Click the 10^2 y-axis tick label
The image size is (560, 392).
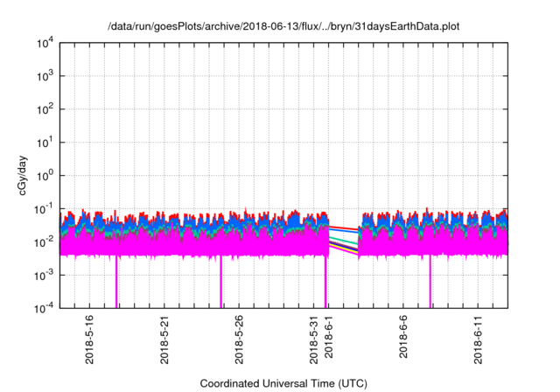(x=45, y=109)
